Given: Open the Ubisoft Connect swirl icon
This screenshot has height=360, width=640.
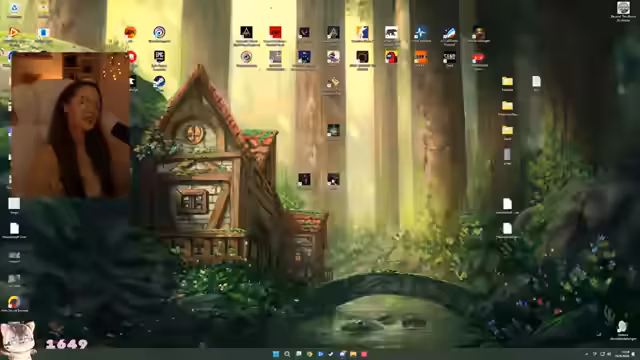Looking at the screenshot, I should [159, 32].
